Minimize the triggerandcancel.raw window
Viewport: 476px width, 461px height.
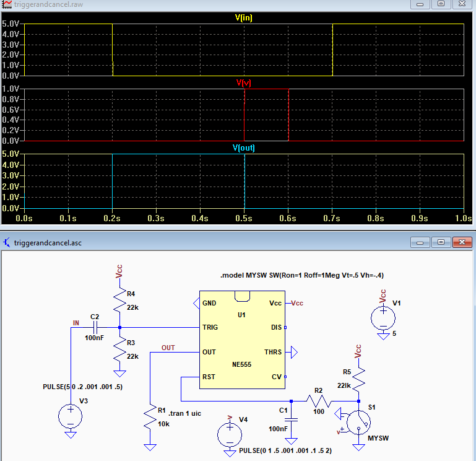420,4
